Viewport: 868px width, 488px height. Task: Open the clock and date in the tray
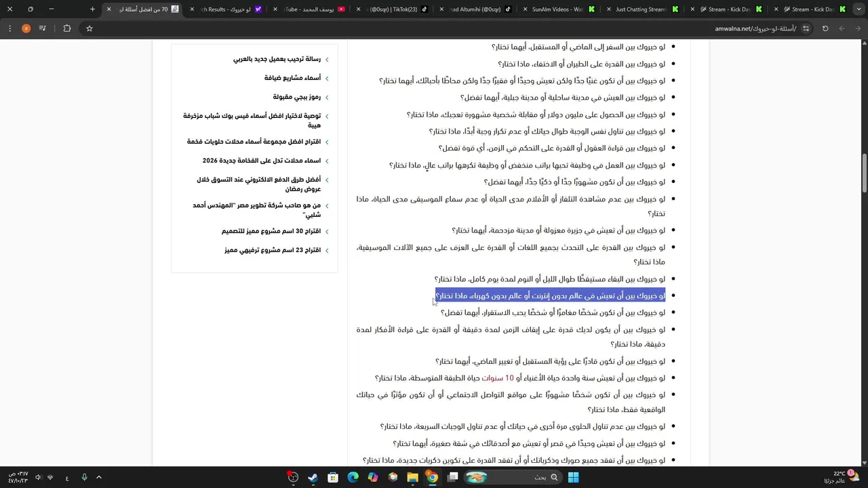pyautogui.click(x=18, y=477)
